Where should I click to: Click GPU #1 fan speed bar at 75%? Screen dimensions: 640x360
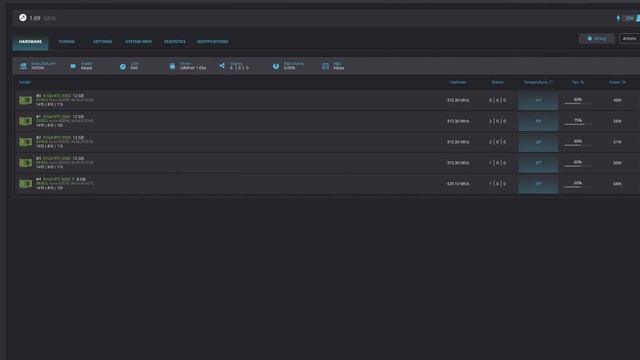click(x=578, y=124)
